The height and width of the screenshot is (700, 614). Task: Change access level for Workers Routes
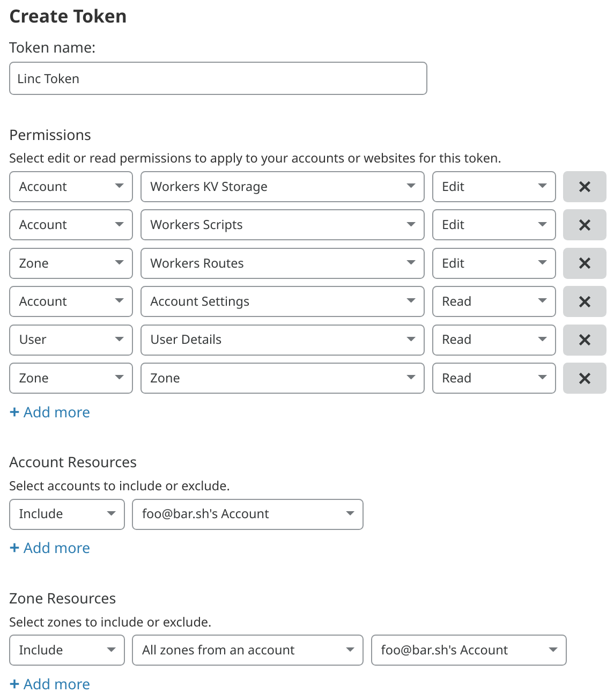(494, 263)
